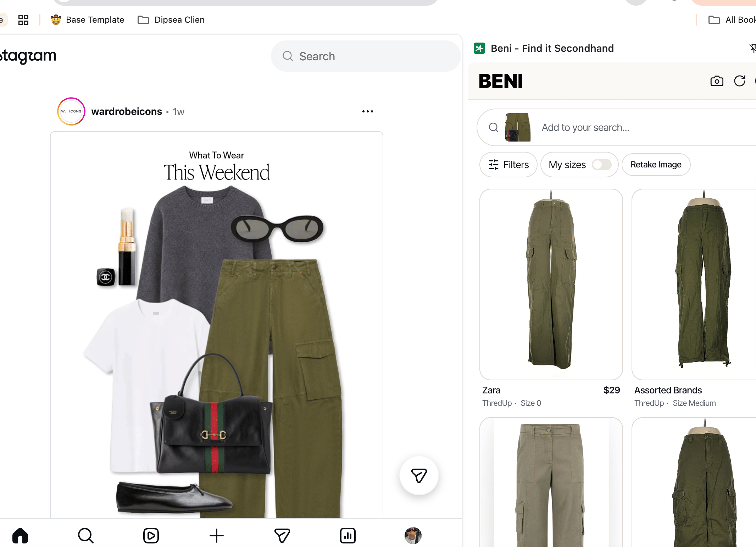The image size is (756, 547).
Task: Click 'Size Medium' text
Action: pyautogui.click(x=694, y=403)
